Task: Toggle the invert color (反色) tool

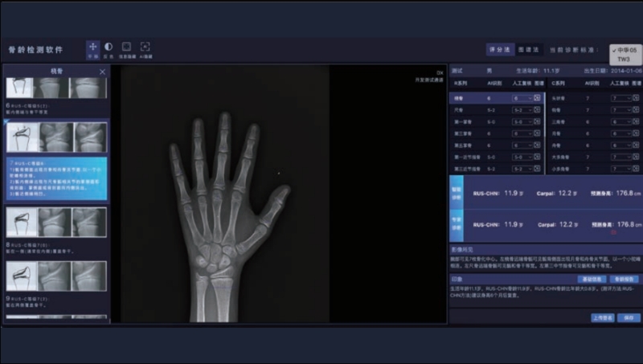Action: pyautogui.click(x=109, y=50)
